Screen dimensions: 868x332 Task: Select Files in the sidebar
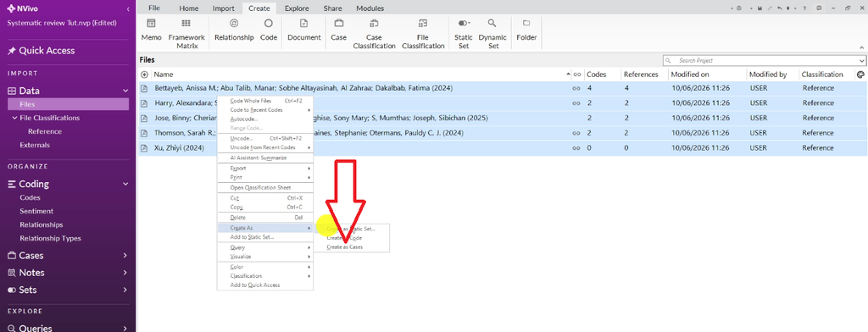[68, 104]
